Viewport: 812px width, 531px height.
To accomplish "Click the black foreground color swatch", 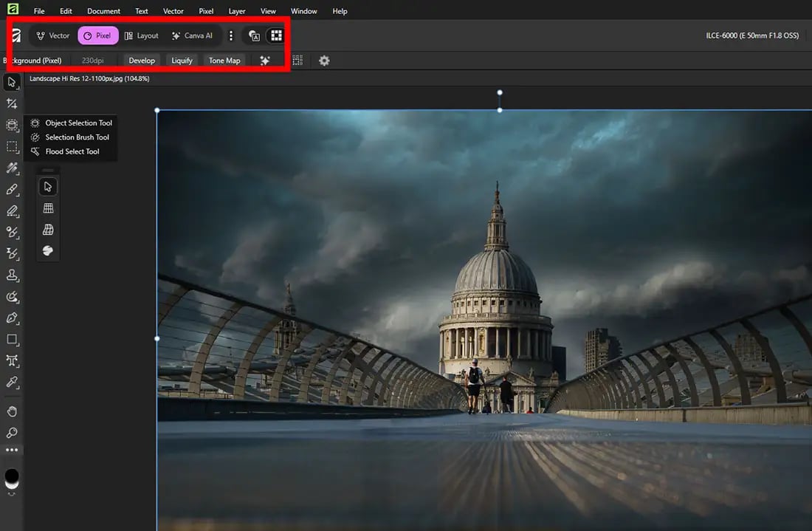I will click(11, 475).
